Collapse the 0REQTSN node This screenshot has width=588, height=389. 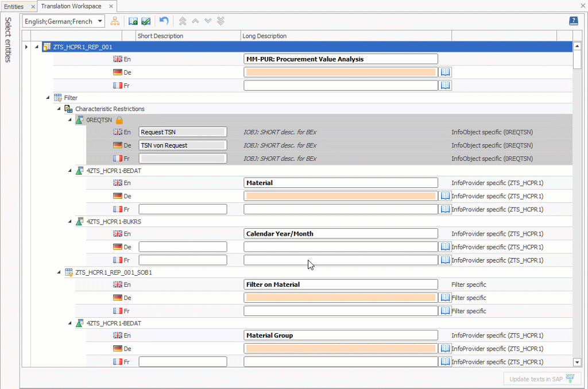(69, 120)
